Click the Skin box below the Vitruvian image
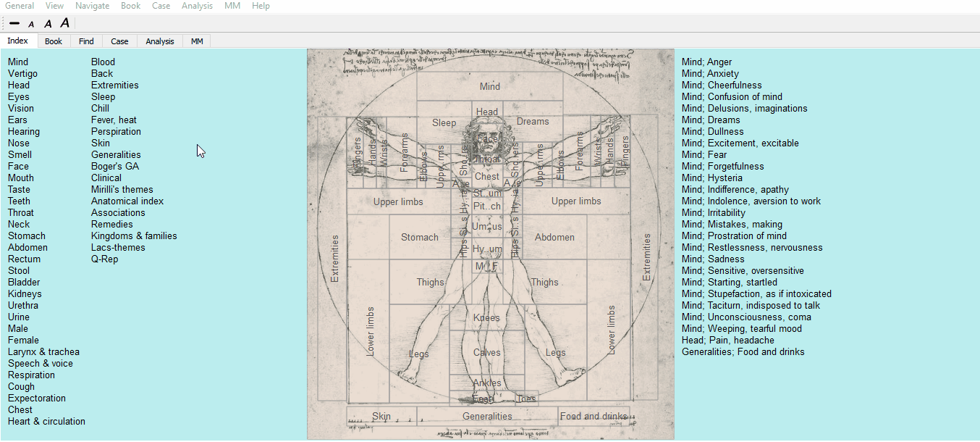Viewport: 980px width, 442px height. point(381,416)
